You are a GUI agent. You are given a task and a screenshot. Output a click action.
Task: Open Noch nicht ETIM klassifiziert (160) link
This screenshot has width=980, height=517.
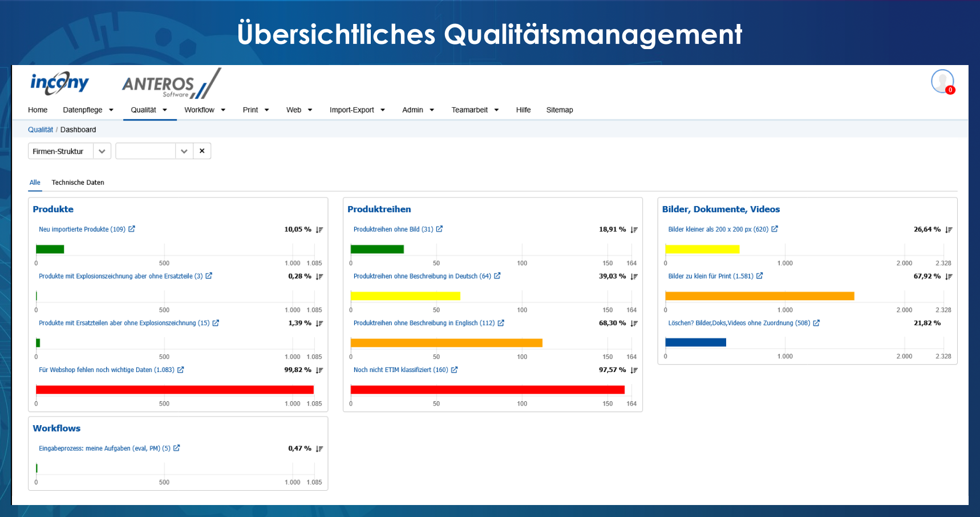pos(400,370)
